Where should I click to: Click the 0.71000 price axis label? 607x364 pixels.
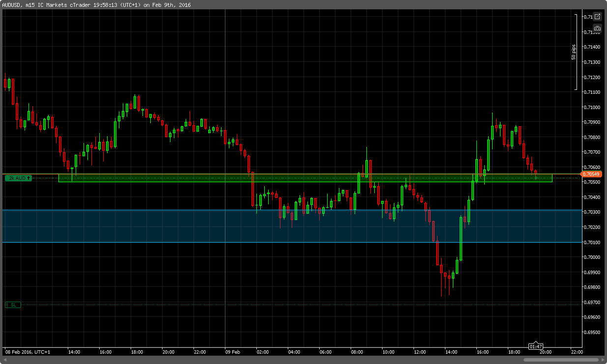(591, 107)
